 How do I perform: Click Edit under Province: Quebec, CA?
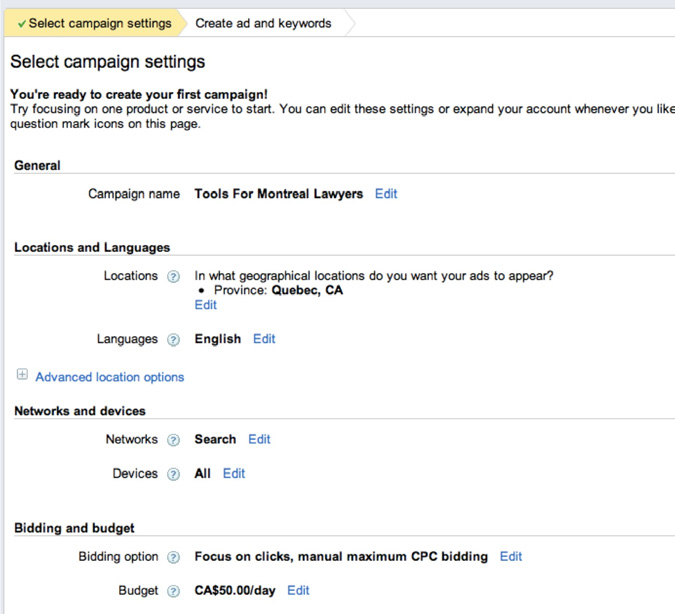[205, 305]
